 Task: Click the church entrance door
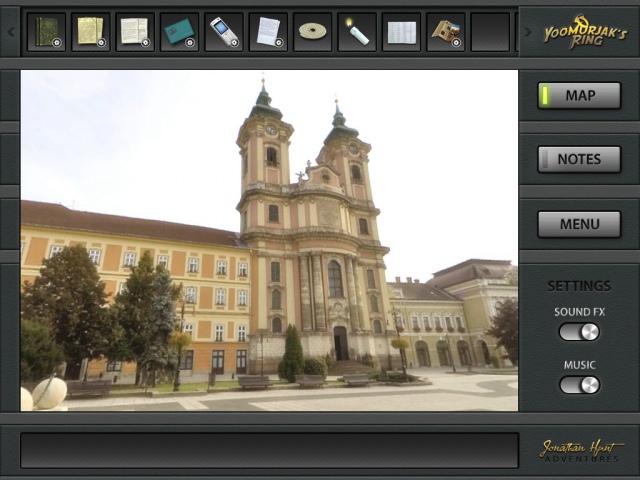(340, 344)
